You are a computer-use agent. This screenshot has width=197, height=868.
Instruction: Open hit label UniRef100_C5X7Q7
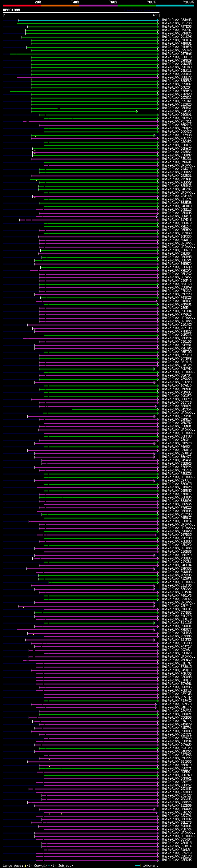(x=177, y=30)
